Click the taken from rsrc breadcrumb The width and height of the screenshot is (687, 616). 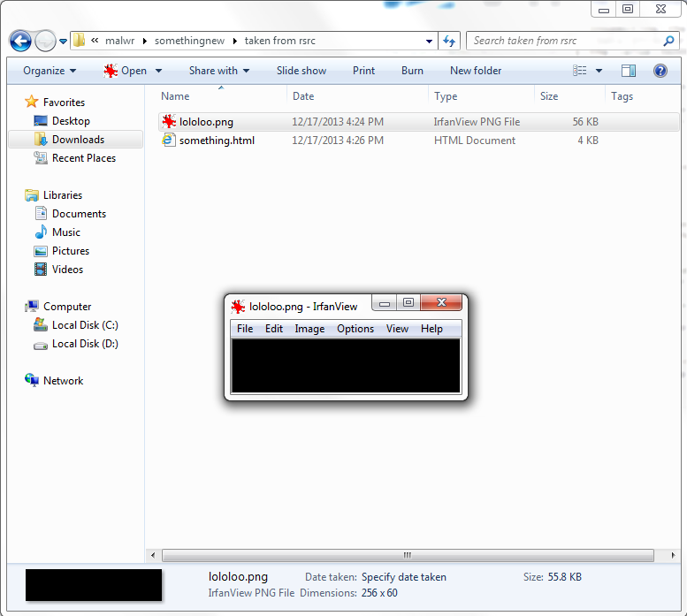[279, 41]
